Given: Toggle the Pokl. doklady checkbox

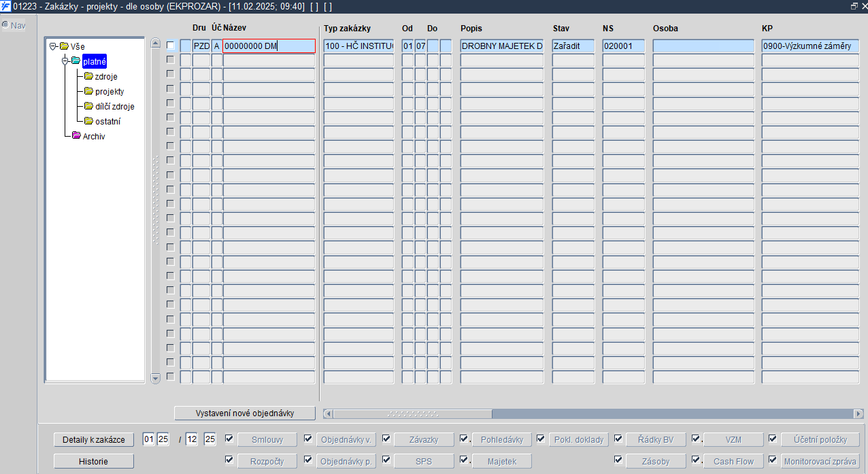Looking at the screenshot, I should point(541,439).
